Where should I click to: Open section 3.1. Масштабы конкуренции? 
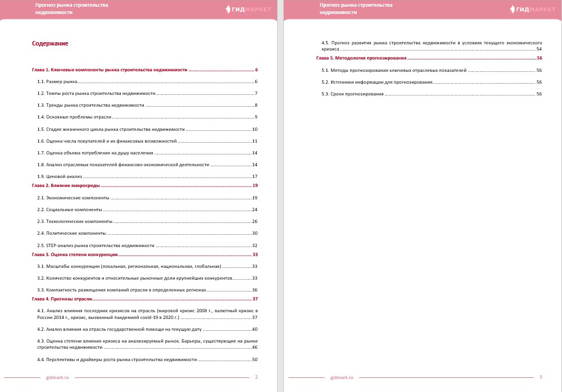pos(129,266)
